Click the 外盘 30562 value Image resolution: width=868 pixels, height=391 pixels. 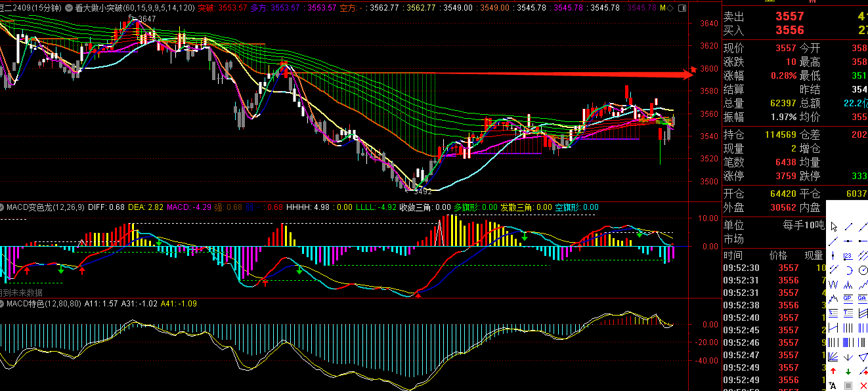click(x=783, y=207)
